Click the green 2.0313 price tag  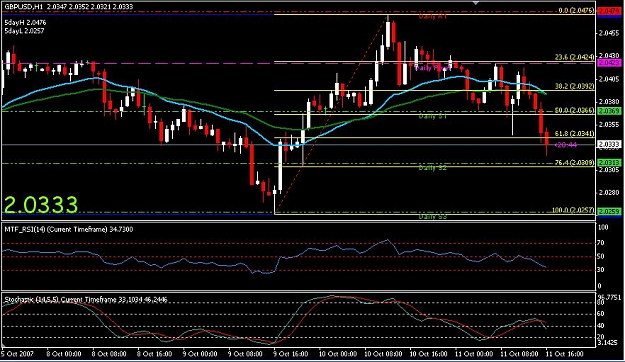[x=609, y=163]
